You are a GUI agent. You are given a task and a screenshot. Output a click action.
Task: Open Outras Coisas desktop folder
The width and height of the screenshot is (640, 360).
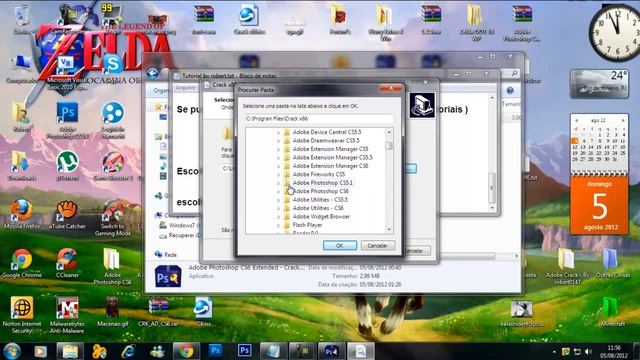pos(612,263)
